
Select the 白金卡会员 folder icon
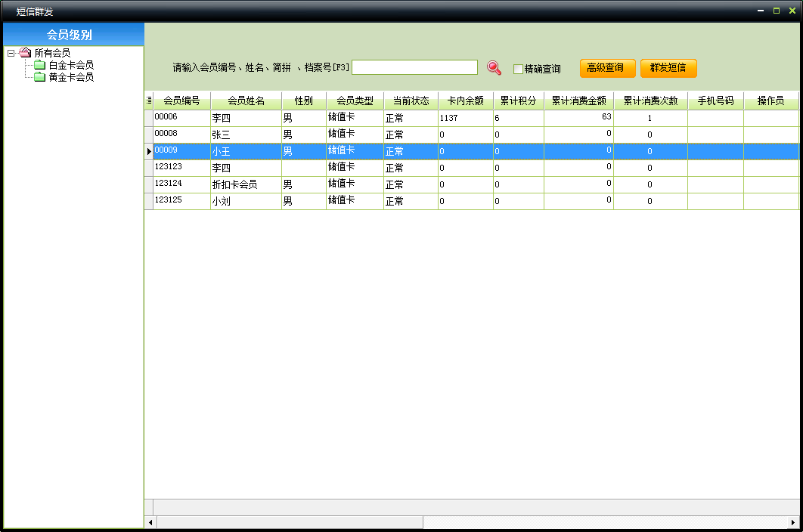[39, 64]
